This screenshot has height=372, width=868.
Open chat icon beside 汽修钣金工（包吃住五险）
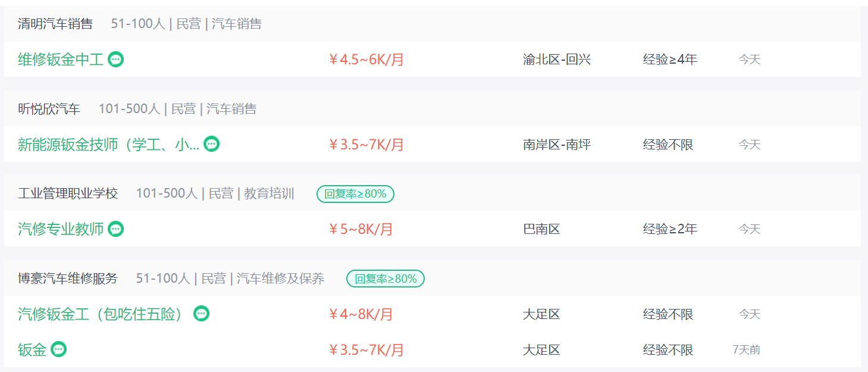coord(202,314)
